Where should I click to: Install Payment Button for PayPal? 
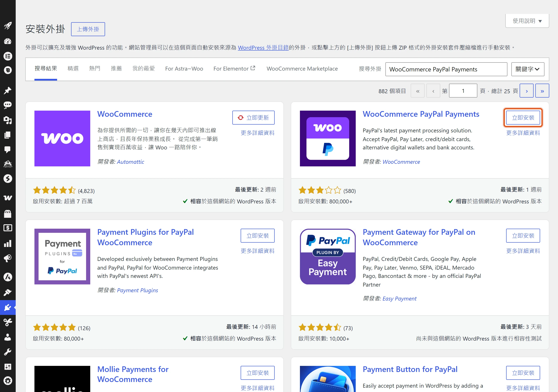(523, 373)
